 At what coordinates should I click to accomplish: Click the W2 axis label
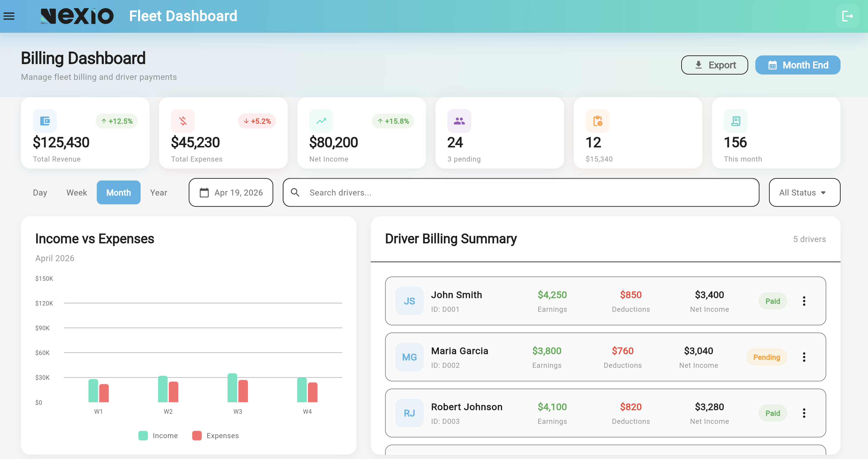pos(168,412)
